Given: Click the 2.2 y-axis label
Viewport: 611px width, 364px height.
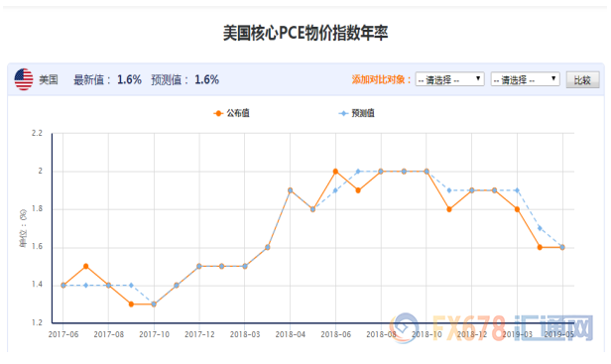Looking at the screenshot, I should (37, 133).
